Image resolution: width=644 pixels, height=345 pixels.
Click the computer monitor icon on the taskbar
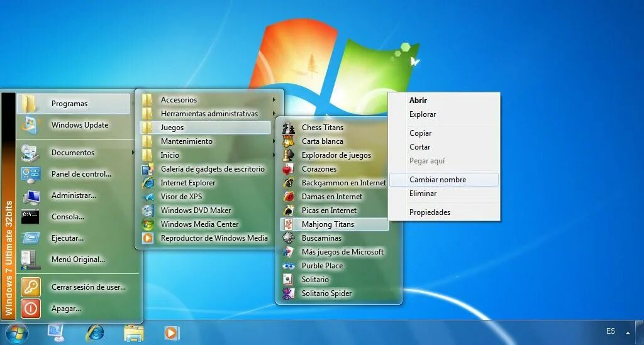(x=56, y=332)
